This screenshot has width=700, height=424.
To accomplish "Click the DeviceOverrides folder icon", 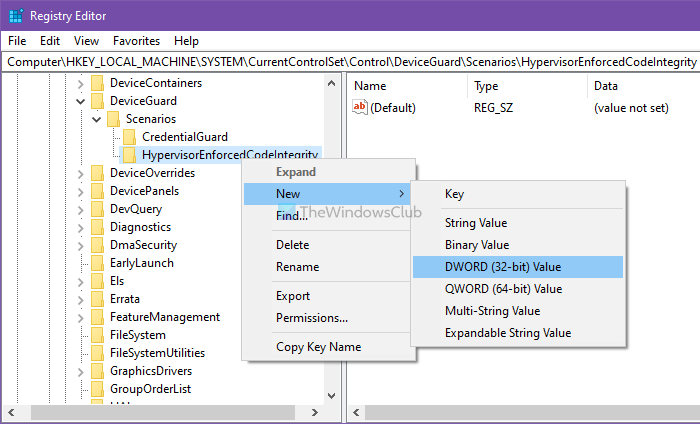I will tap(97, 173).
